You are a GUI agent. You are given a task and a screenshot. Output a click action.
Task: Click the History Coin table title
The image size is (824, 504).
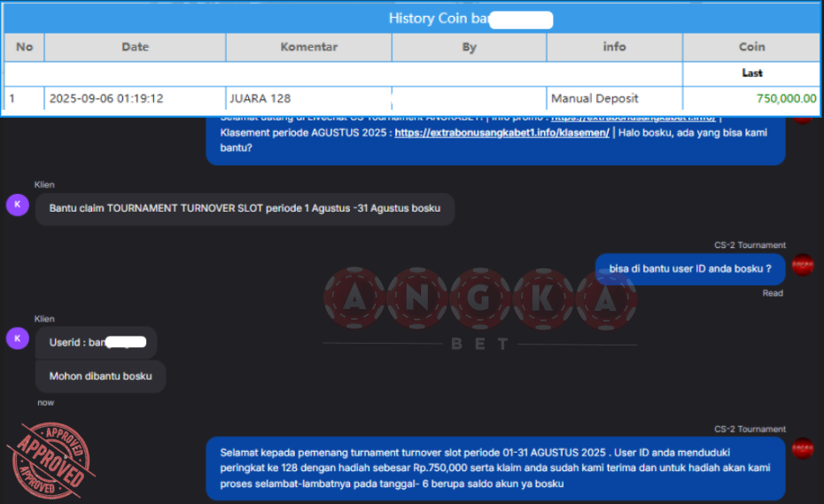point(470,19)
